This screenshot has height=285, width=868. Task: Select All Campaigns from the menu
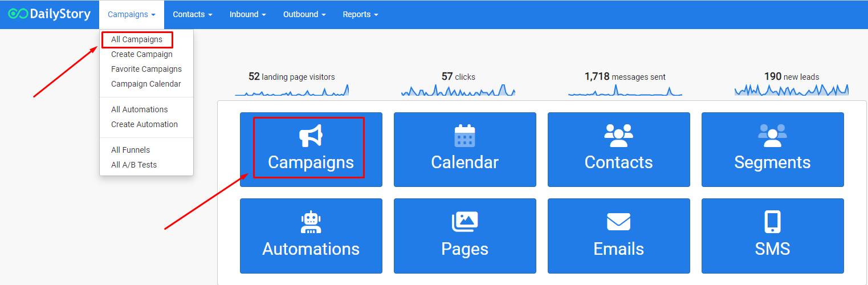(137, 39)
